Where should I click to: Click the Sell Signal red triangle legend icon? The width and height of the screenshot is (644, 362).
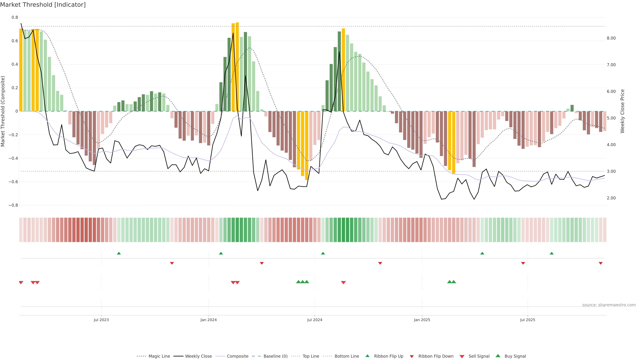[x=462, y=356]
